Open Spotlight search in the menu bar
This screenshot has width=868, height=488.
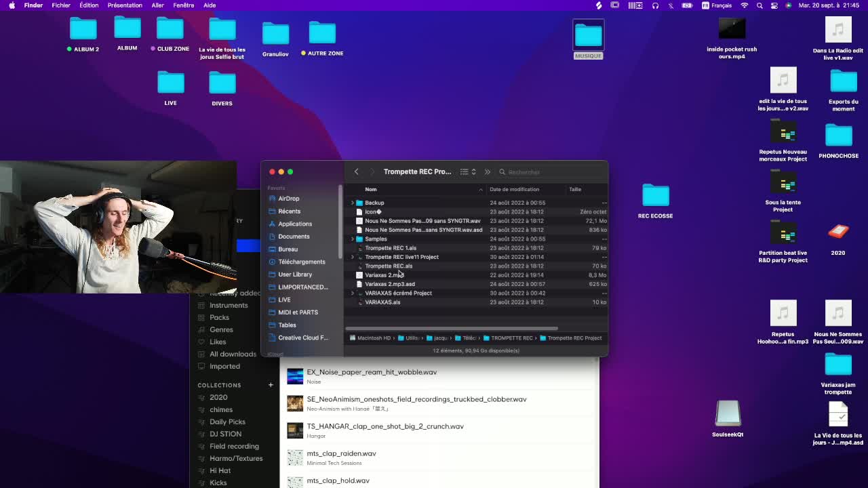click(x=759, y=5)
